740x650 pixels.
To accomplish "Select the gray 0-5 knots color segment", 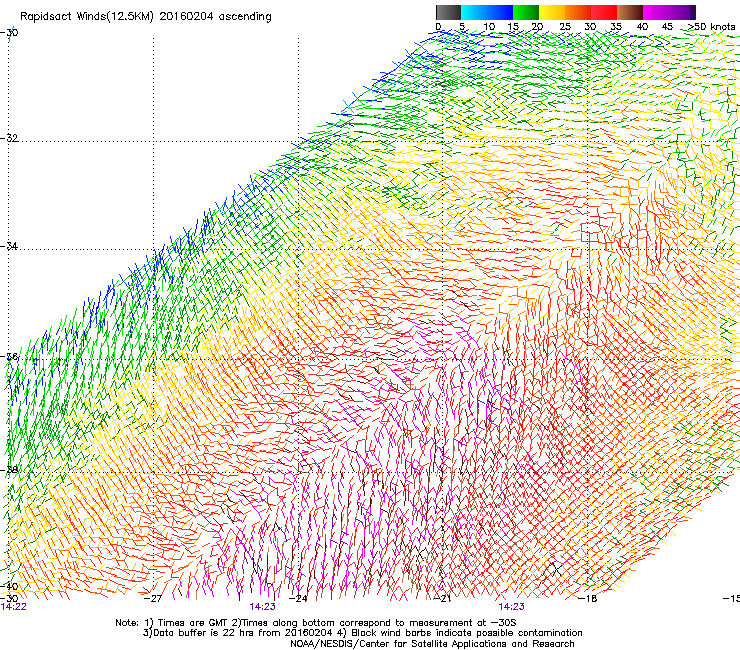I will tap(448, 12).
